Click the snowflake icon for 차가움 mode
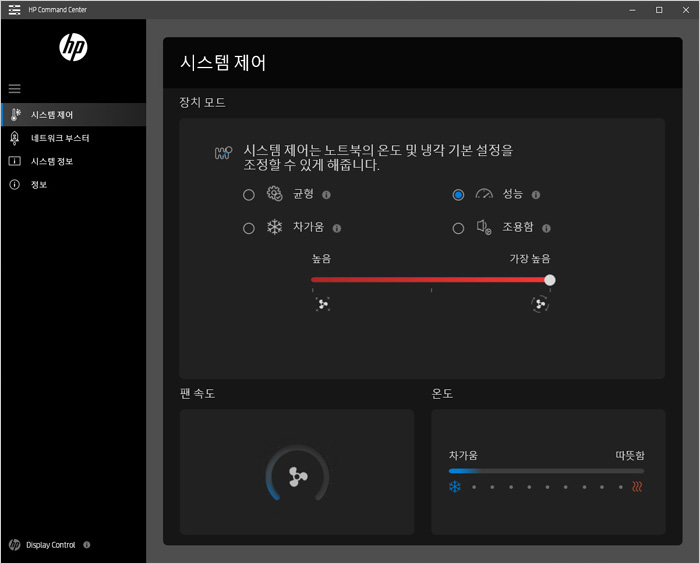Image resolution: width=700 pixels, height=564 pixels. point(274,227)
